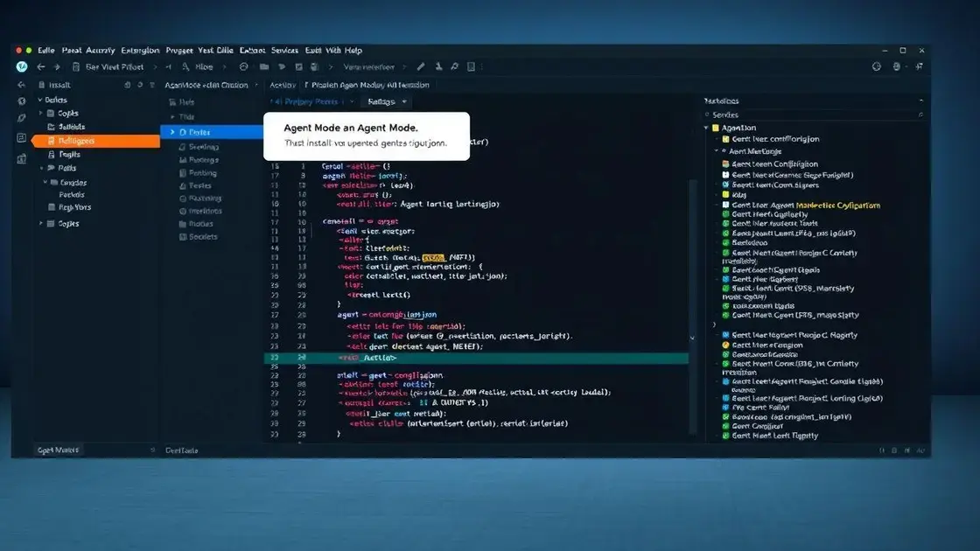Image resolution: width=980 pixels, height=551 pixels.
Task: Click the search magnifier icon beside 'Hloe'
Action: pyautogui.click(x=185, y=66)
